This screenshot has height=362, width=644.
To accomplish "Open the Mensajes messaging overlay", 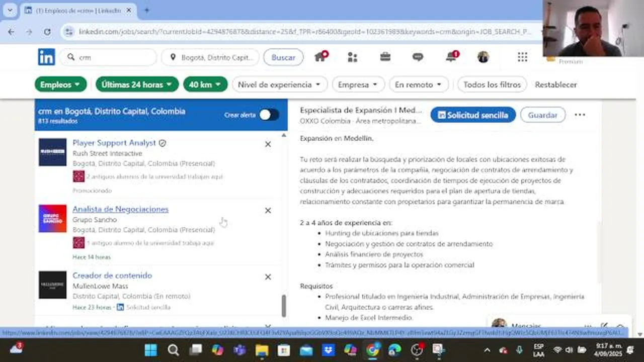I will (x=526, y=326).
